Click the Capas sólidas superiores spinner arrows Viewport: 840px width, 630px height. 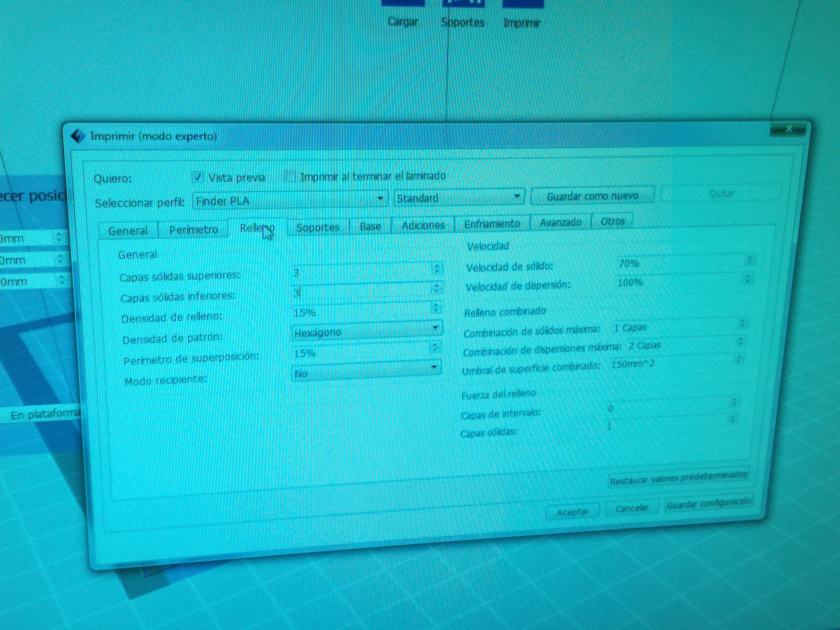point(437,268)
